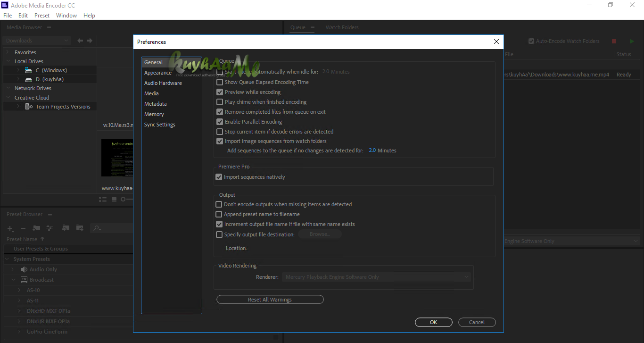This screenshot has width=644, height=343.
Task: Collapse the Local Drives tree entry
Action: (8, 61)
